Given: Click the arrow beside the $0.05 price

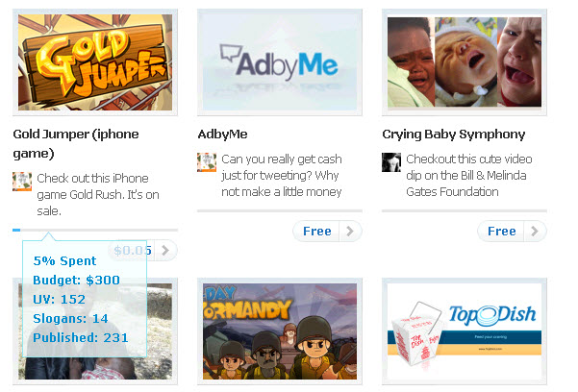Looking at the screenshot, I should 165,251.
